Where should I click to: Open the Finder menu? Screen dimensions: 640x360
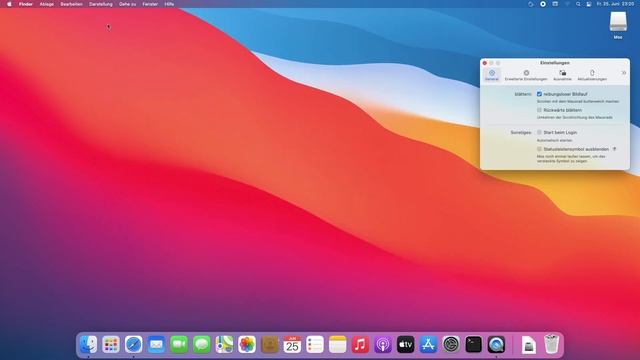[26, 4]
